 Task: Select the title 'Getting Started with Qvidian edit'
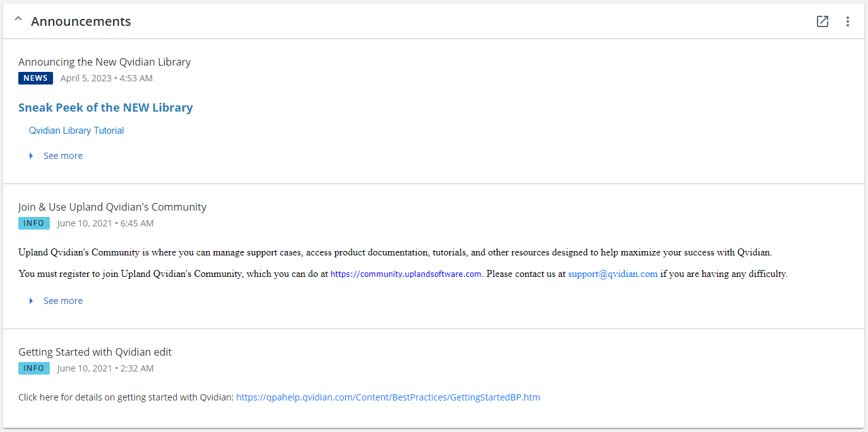pos(95,352)
